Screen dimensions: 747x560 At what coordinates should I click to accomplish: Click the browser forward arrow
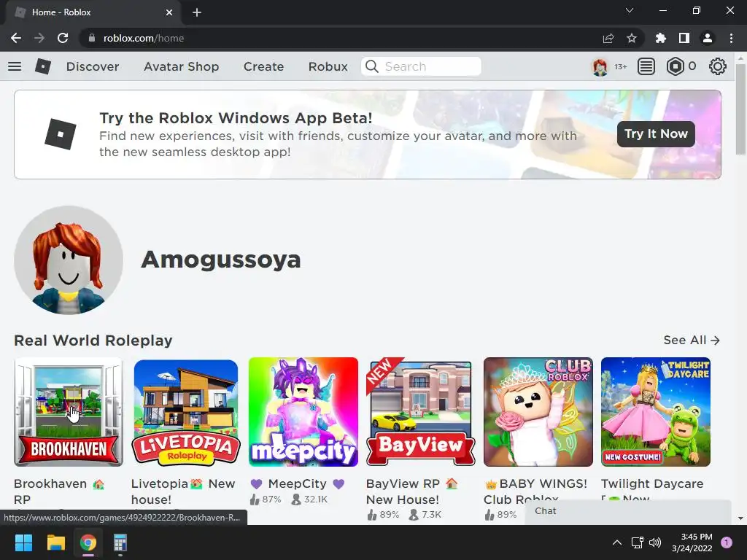pos(39,38)
